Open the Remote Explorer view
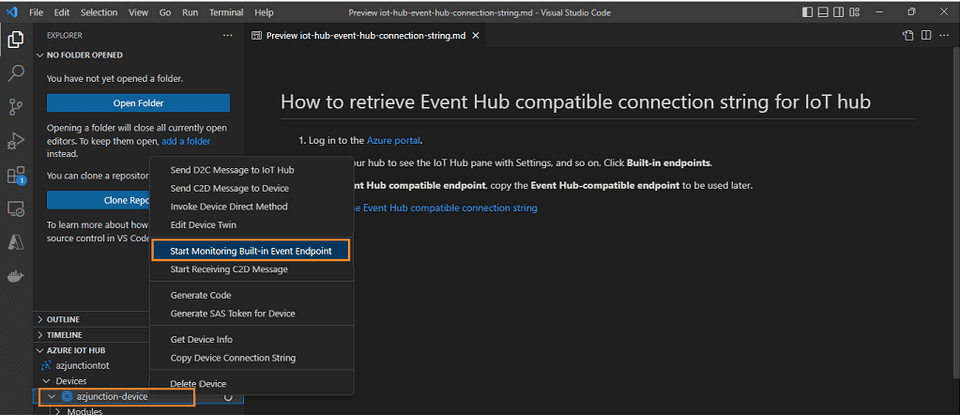This screenshot has width=960, height=416. 16,209
